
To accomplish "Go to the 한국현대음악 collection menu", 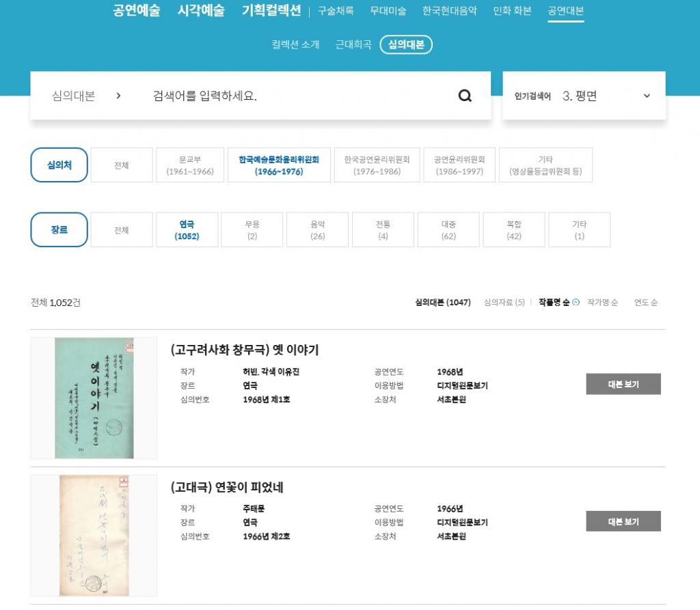I will [x=449, y=11].
